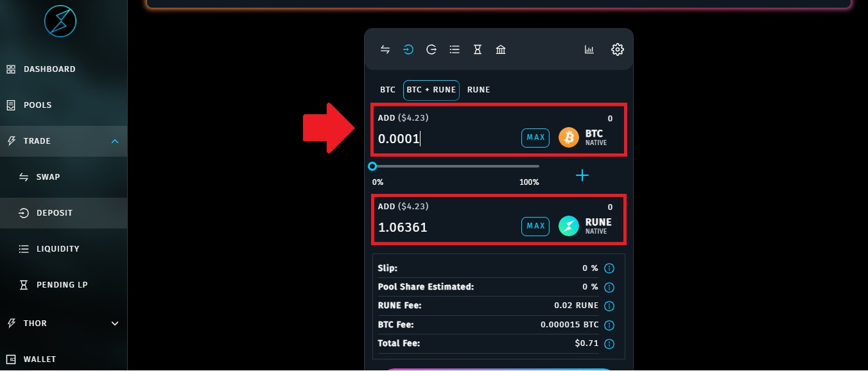Open the liquidity list icon in toolbar

tap(455, 49)
